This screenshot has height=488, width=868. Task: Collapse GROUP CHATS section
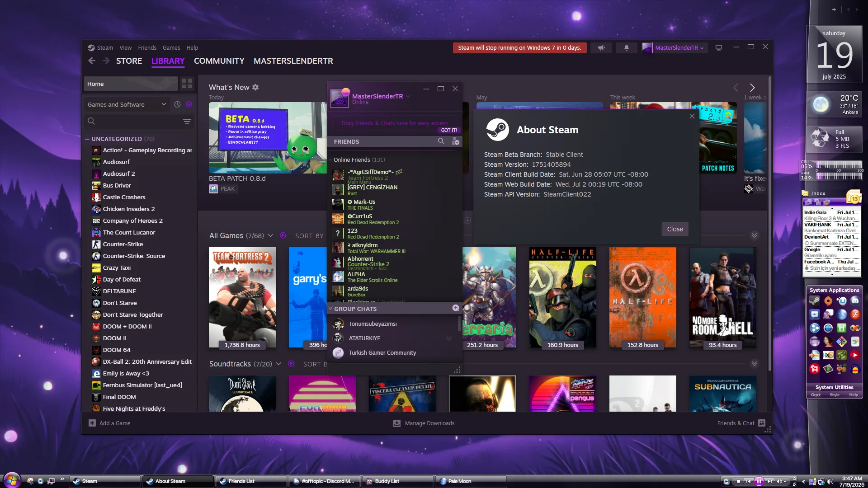tap(330, 309)
